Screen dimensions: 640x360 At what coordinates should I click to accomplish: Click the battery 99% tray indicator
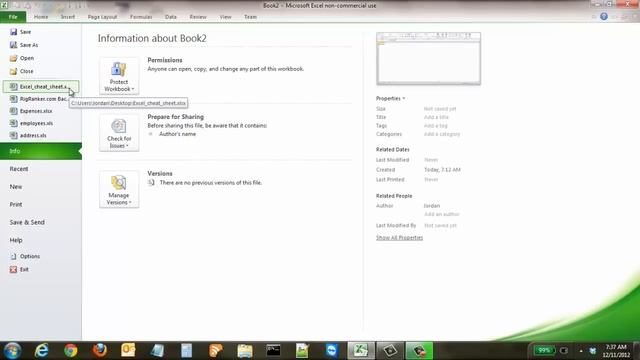[x=544, y=351]
